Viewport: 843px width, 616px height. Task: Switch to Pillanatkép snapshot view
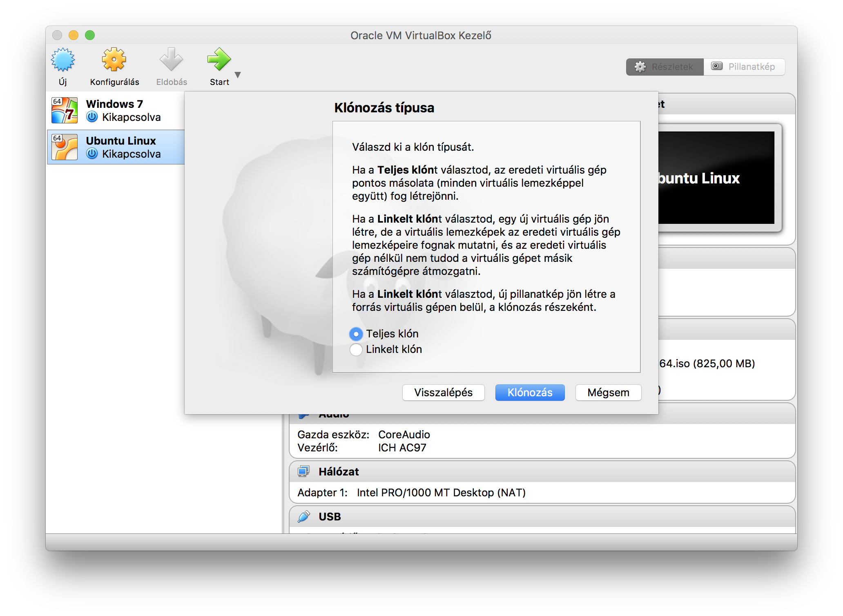(744, 67)
